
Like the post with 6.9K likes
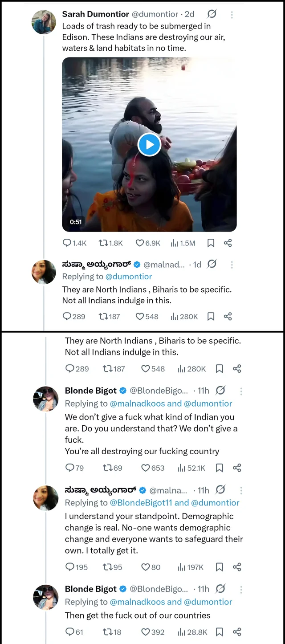[140, 243]
